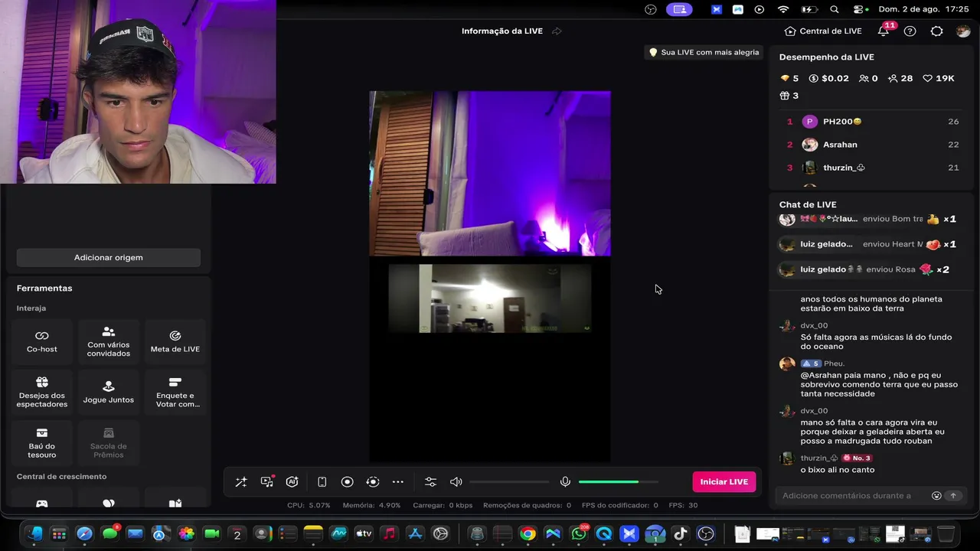This screenshot has width=980, height=551.
Task: Open the Co-host tool
Action: coord(42,341)
